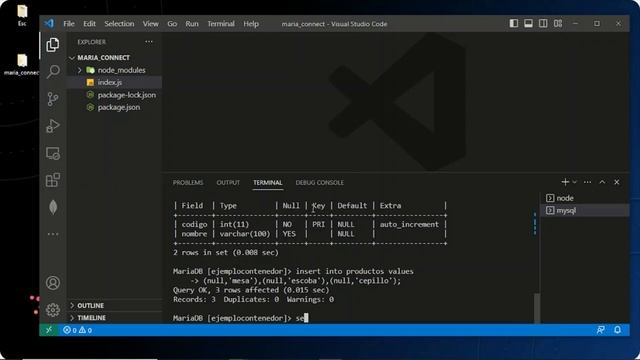Screen dimensions: 640x360
Task: Open the Help menu
Action: (251, 24)
